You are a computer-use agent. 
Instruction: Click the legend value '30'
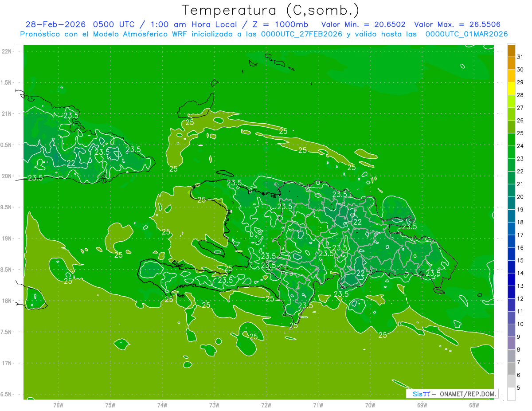[520, 70]
